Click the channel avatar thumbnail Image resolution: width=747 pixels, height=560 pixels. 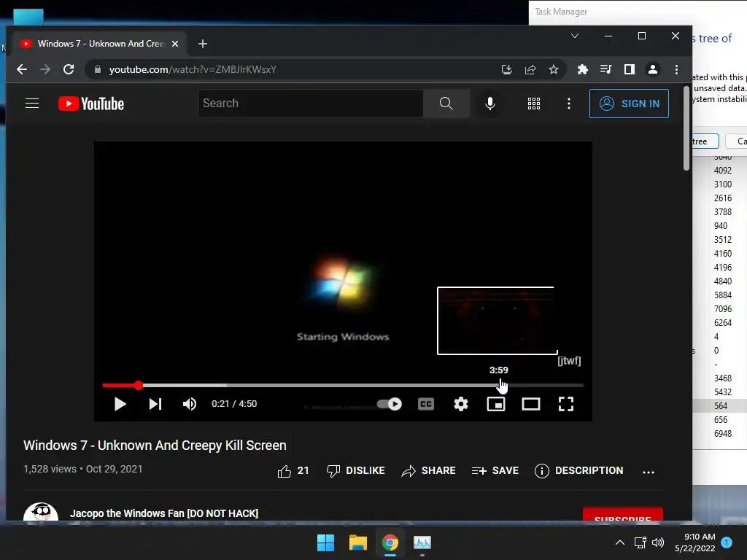41,512
